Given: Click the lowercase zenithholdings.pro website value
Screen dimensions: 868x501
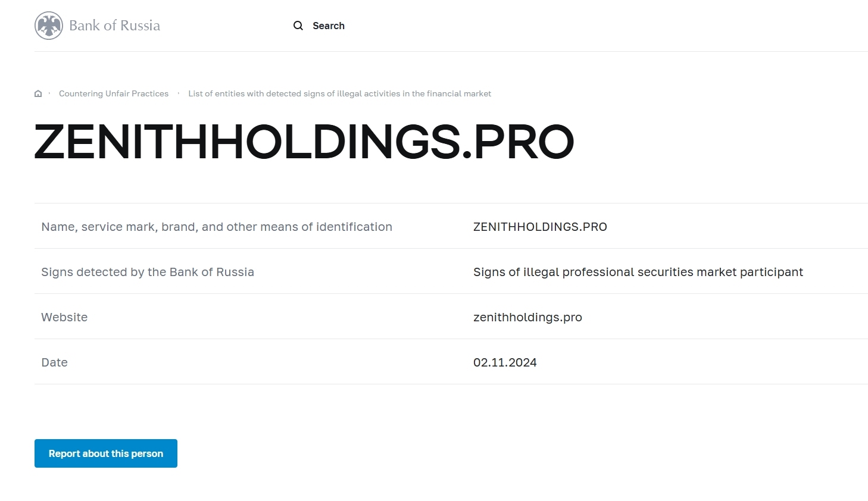Looking at the screenshot, I should (x=527, y=317).
